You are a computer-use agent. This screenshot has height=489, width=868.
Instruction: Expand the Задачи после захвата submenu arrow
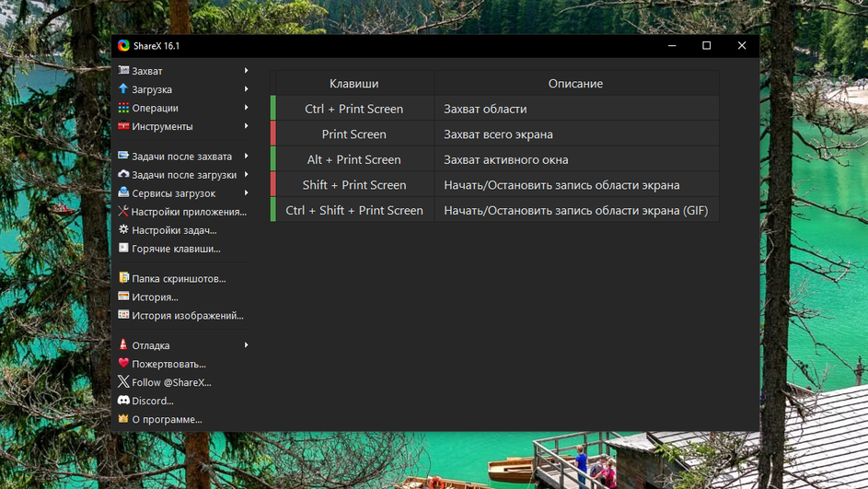[247, 156]
